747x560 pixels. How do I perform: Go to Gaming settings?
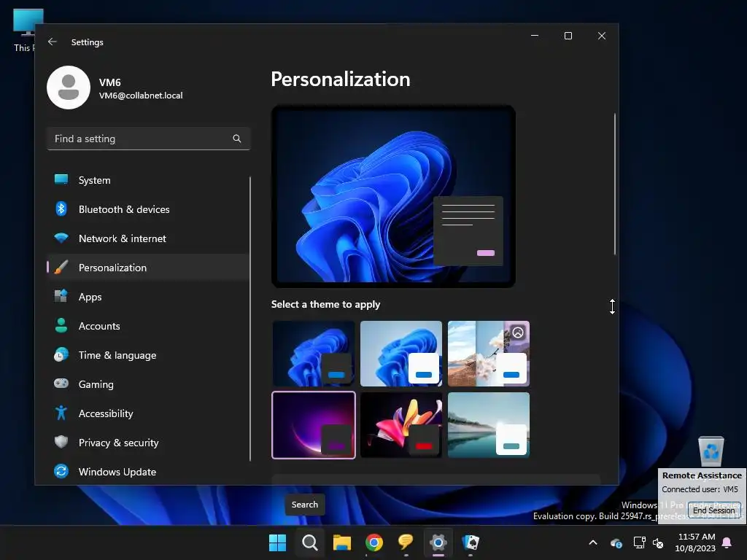coord(148,384)
